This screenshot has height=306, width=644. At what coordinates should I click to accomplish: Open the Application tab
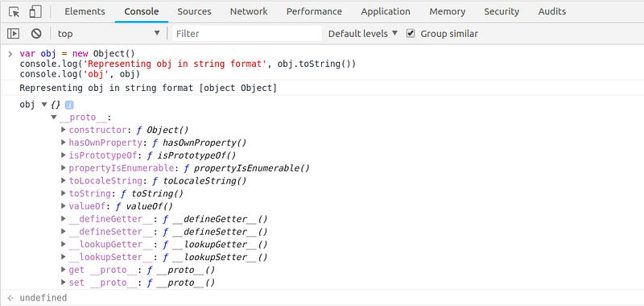386,11
